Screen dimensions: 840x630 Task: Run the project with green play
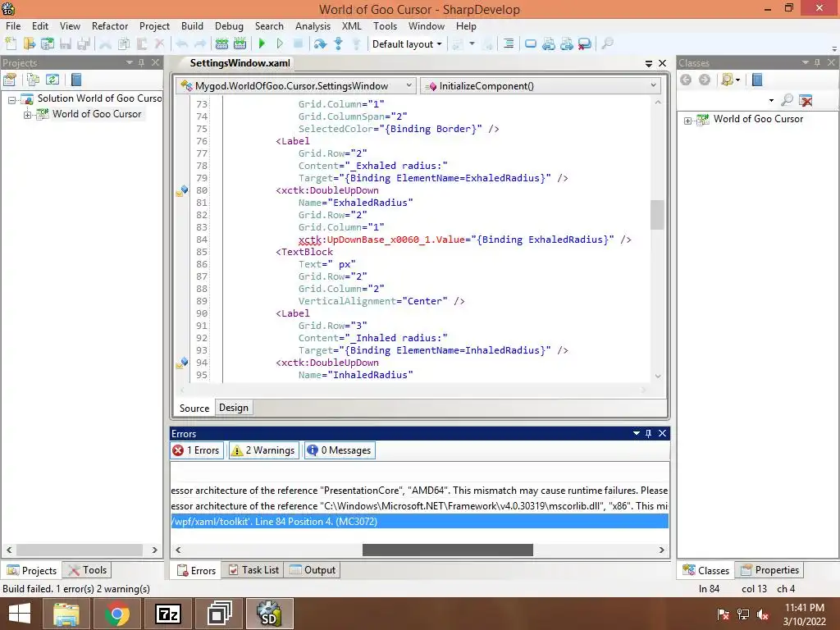coord(262,44)
